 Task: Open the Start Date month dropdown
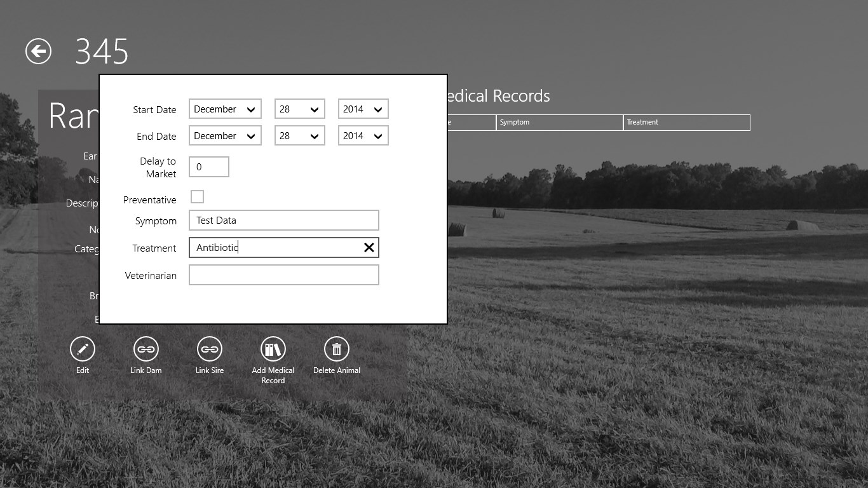click(x=225, y=109)
